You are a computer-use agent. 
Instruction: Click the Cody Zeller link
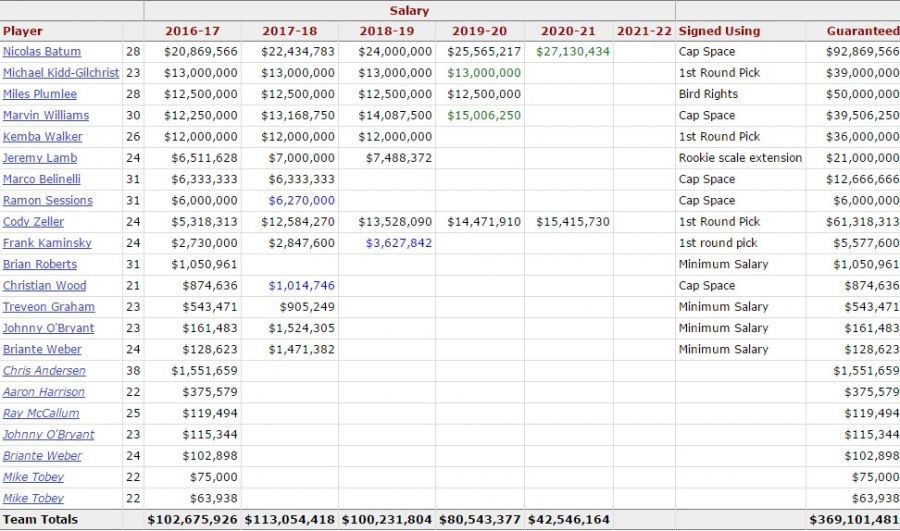point(33,222)
